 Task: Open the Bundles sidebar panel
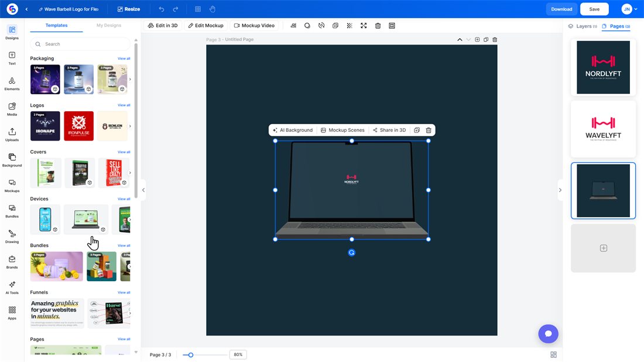tap(12, 211)
